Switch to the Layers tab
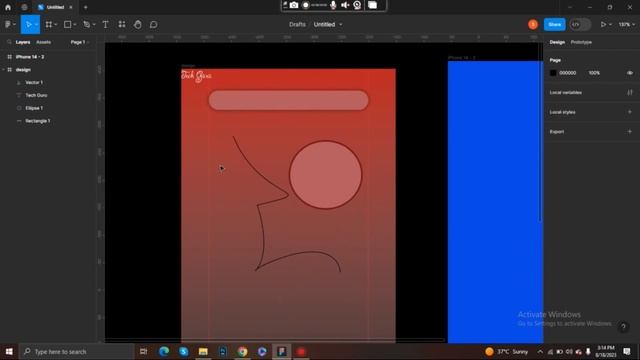The height and width of the screenshot is (360, 640). 23,42
